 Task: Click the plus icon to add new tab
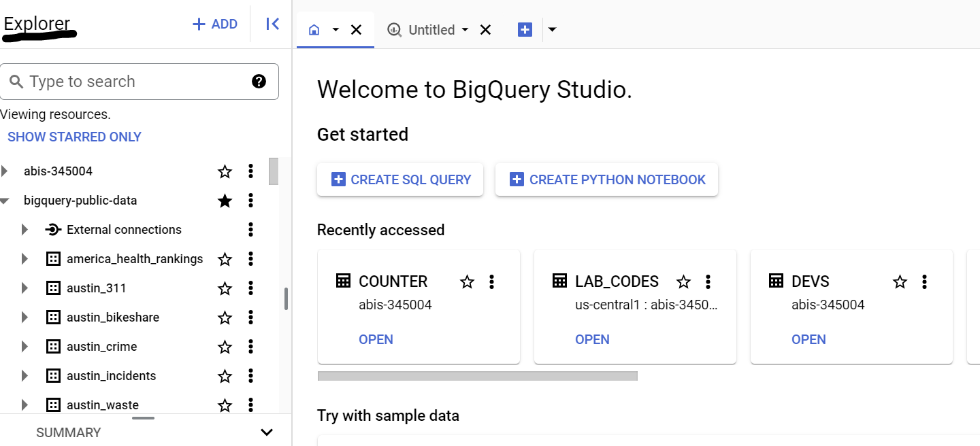pos(525,30)
